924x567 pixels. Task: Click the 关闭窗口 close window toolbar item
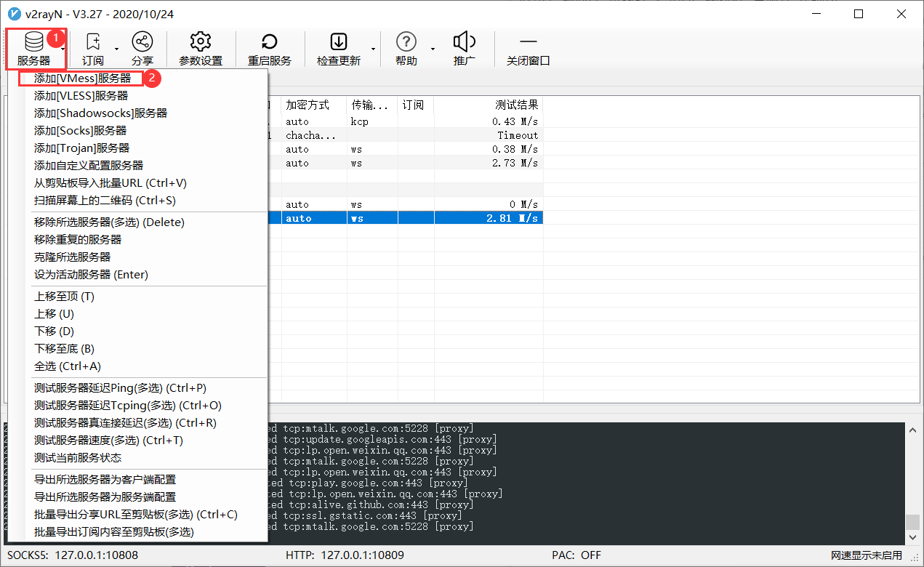coord(529,49)
